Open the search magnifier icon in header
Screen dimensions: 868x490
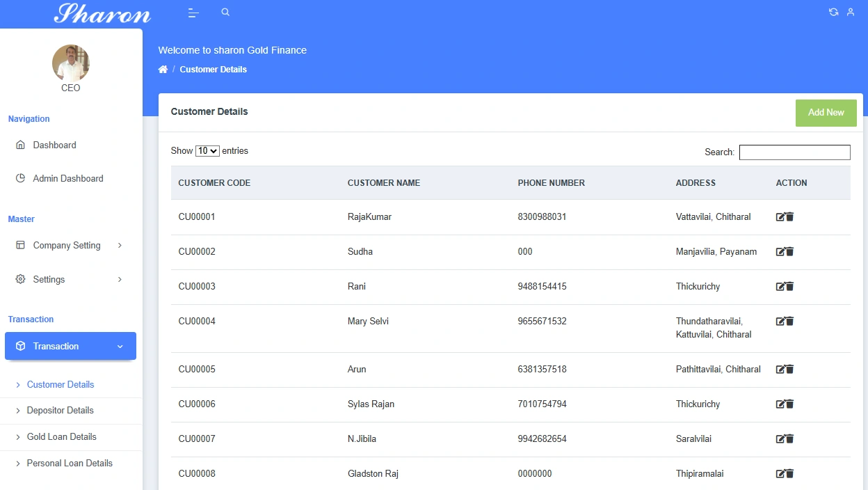click(225, 13)
